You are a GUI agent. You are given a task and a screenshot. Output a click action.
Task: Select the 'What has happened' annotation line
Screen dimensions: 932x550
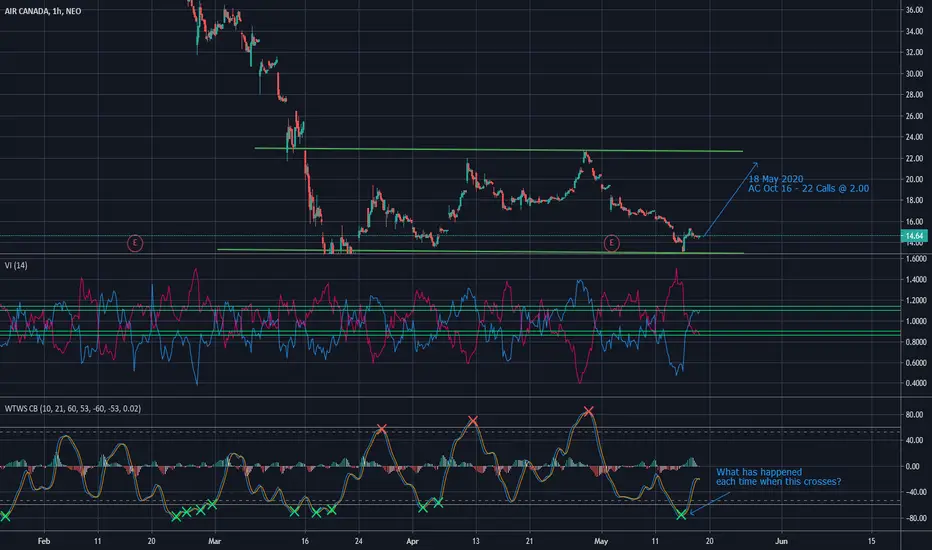759,472
